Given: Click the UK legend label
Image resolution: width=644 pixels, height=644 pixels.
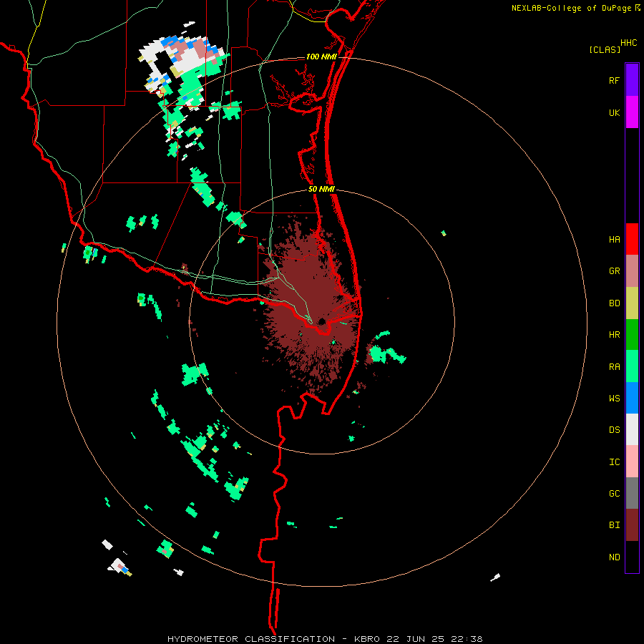Looking at the screenshot, I should (x=614, y=112).
